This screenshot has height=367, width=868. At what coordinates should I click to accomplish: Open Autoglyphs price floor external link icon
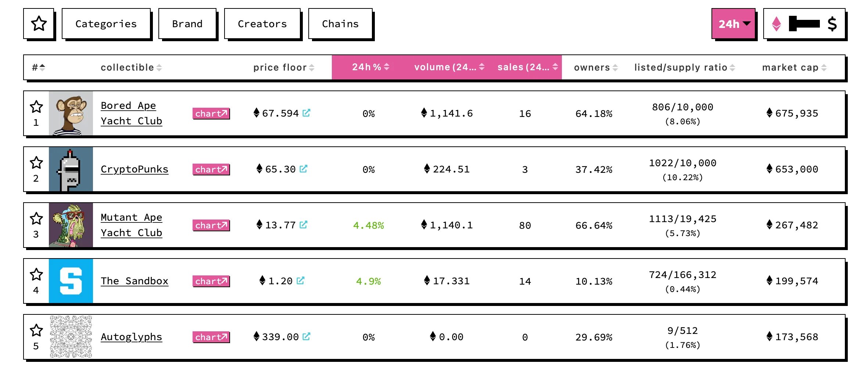click(306, 336)
